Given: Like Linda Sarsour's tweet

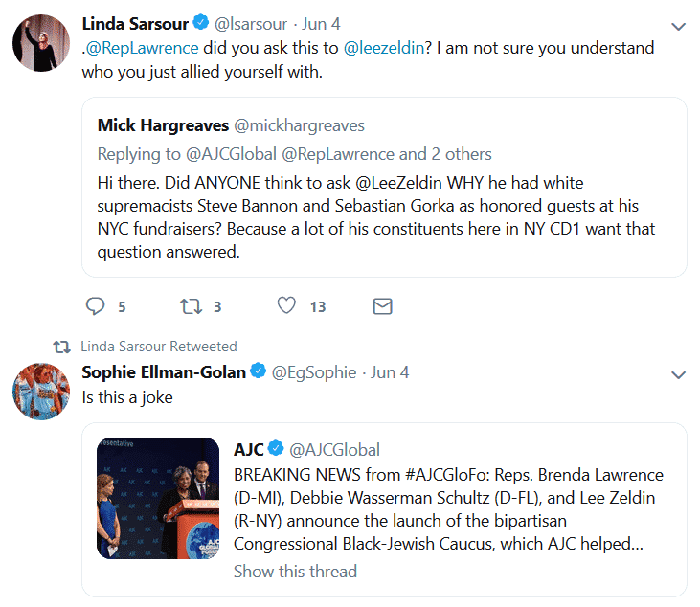Looking at the screenshot, I should [x=286, y=306].
